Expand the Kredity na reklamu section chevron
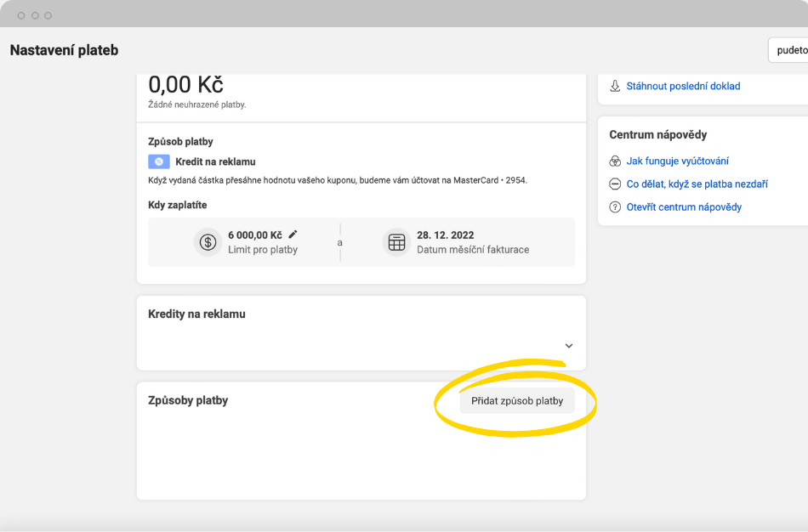Screen dimensions: 808x532 pyautogui.click(x=568, y=346)
